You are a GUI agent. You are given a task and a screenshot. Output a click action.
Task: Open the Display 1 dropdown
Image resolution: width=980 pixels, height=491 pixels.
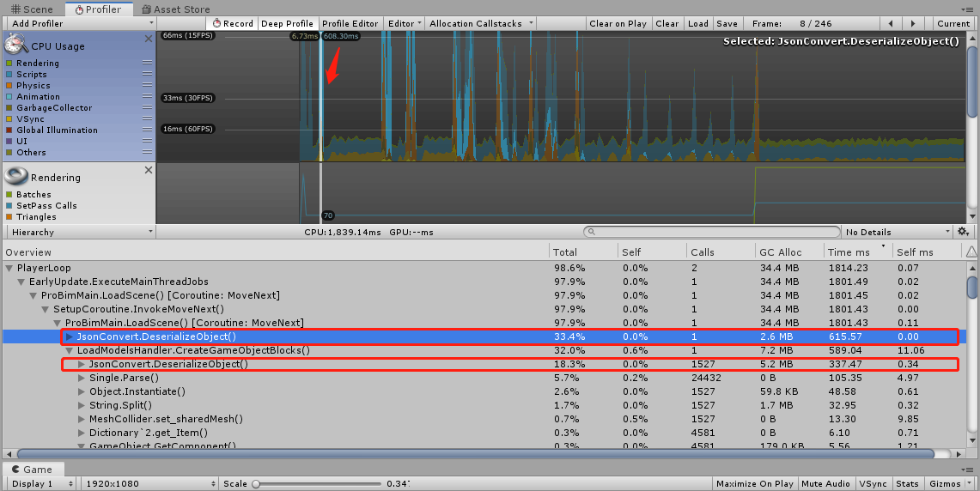point(42,483)
